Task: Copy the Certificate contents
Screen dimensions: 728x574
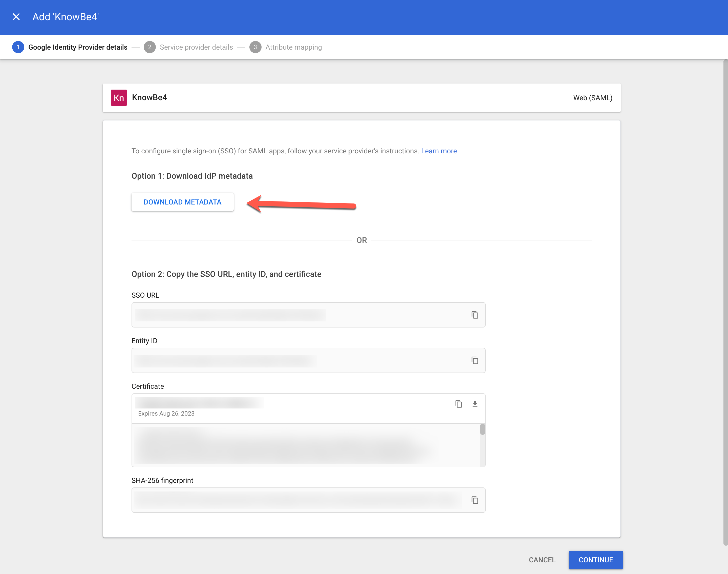Action: coord(459,404)
